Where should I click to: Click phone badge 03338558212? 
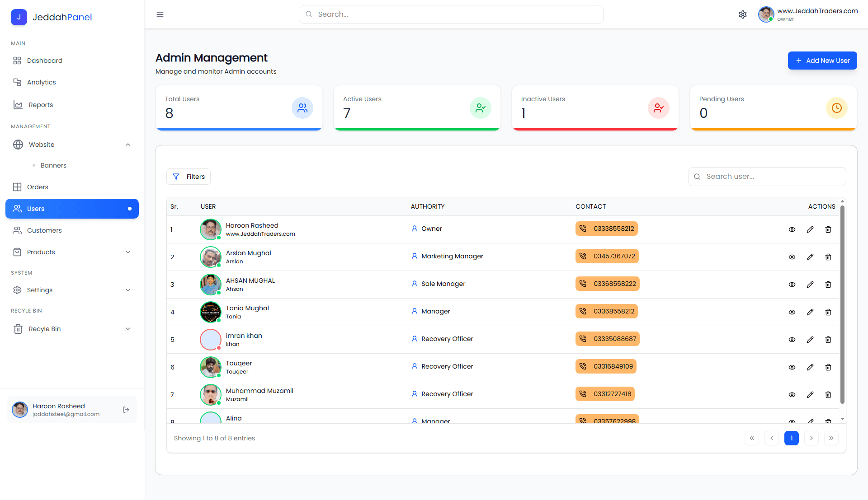[x=607, y=229]
